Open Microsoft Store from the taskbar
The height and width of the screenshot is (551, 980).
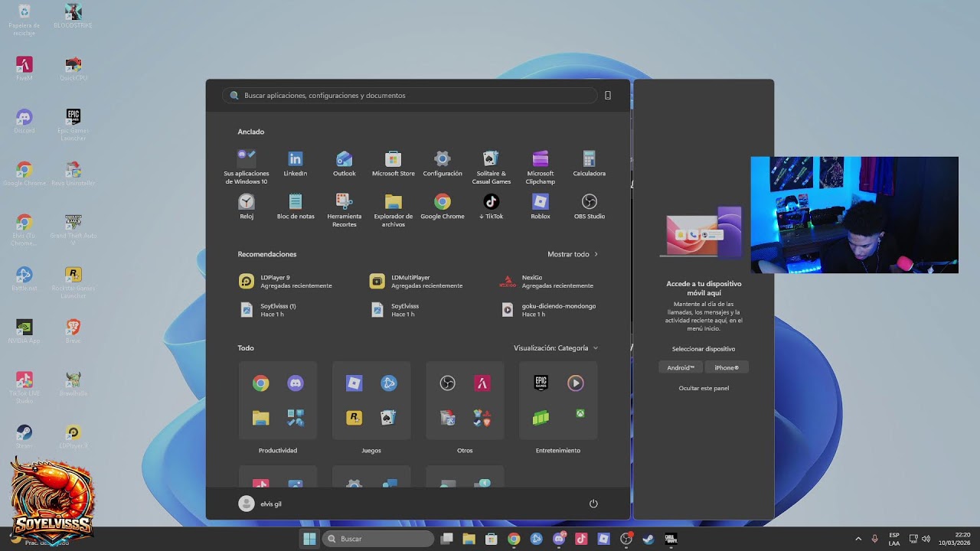(x=492, y=539)
